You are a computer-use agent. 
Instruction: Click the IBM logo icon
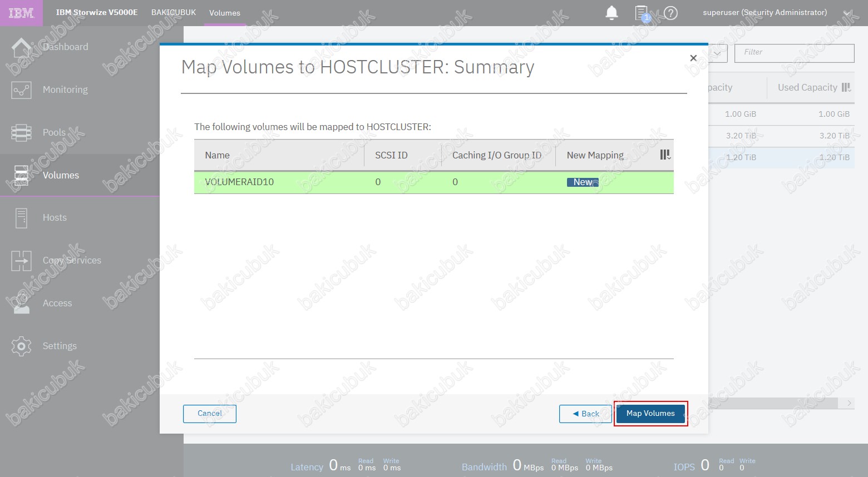click(21, 13)
